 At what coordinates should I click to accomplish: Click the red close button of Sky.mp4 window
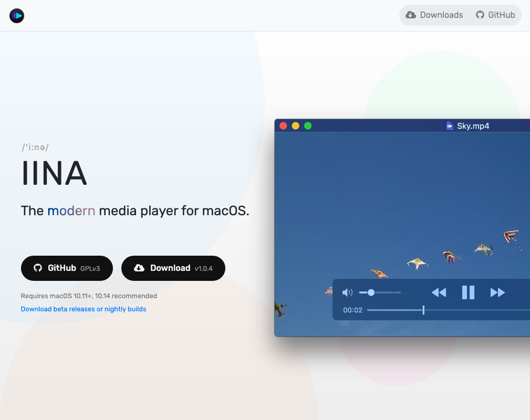283,125
